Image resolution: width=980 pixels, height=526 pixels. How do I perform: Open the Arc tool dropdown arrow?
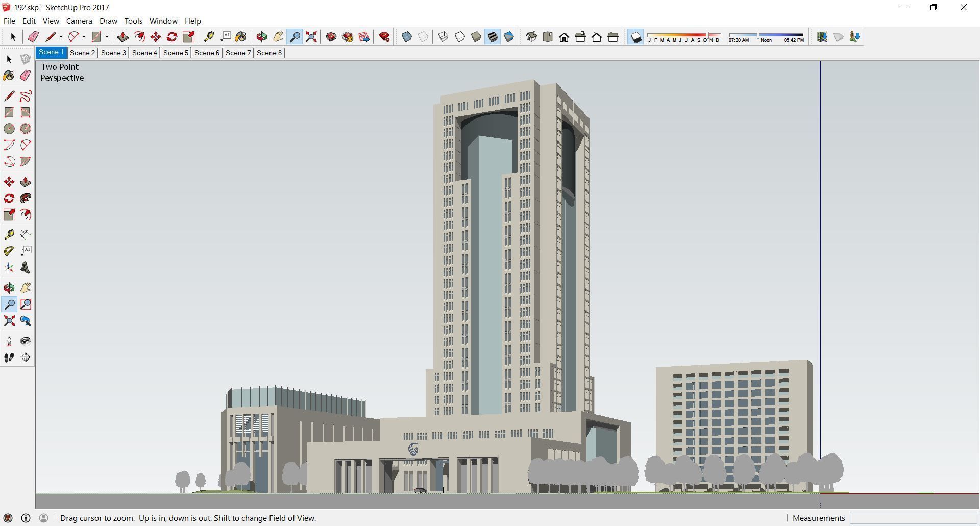84,37
